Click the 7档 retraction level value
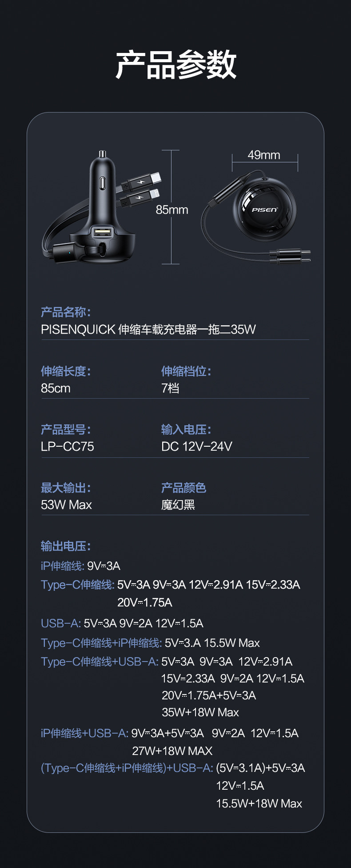This screenshot has height=868, width=351. tap(171, 388)
